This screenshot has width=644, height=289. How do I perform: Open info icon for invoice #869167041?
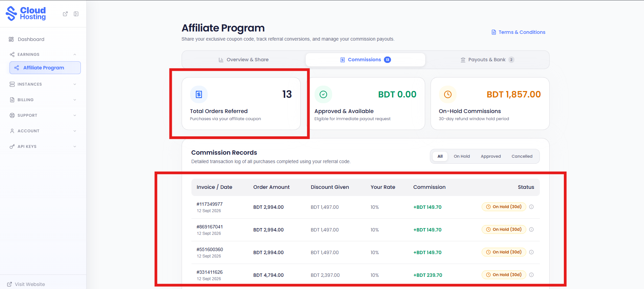point(531,229)
